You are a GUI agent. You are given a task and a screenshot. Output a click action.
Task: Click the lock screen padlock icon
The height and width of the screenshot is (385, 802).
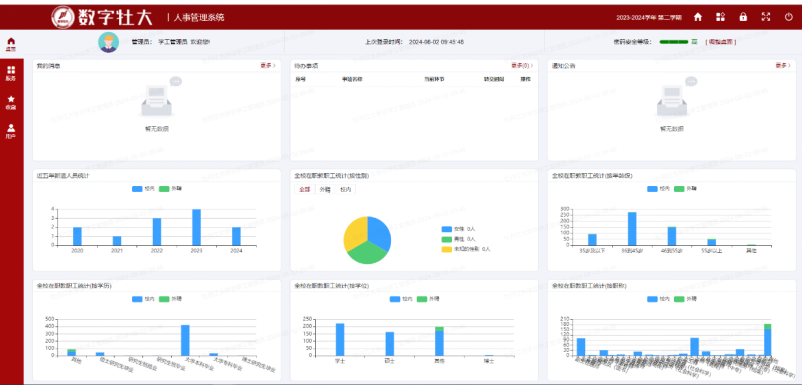click(743, 17)
